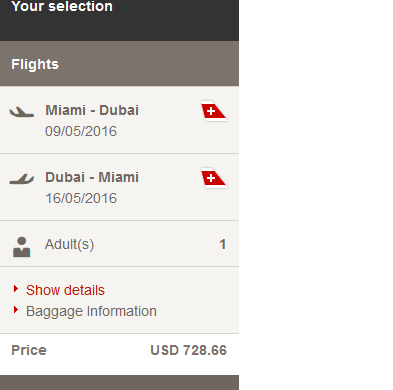The image size is (393, 390).
Task: Click the Swiss airline tail logo on return flight
Action: [x=214, y=178]
